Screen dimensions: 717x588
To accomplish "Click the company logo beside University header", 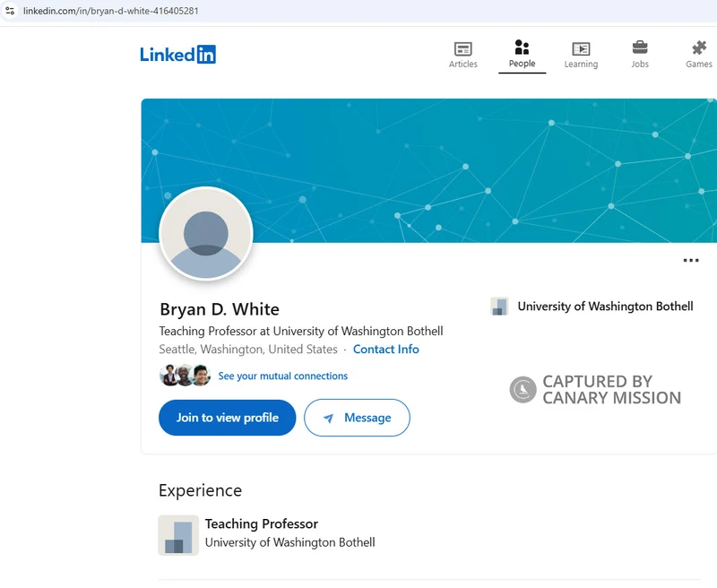I will [x=499, y=307].
